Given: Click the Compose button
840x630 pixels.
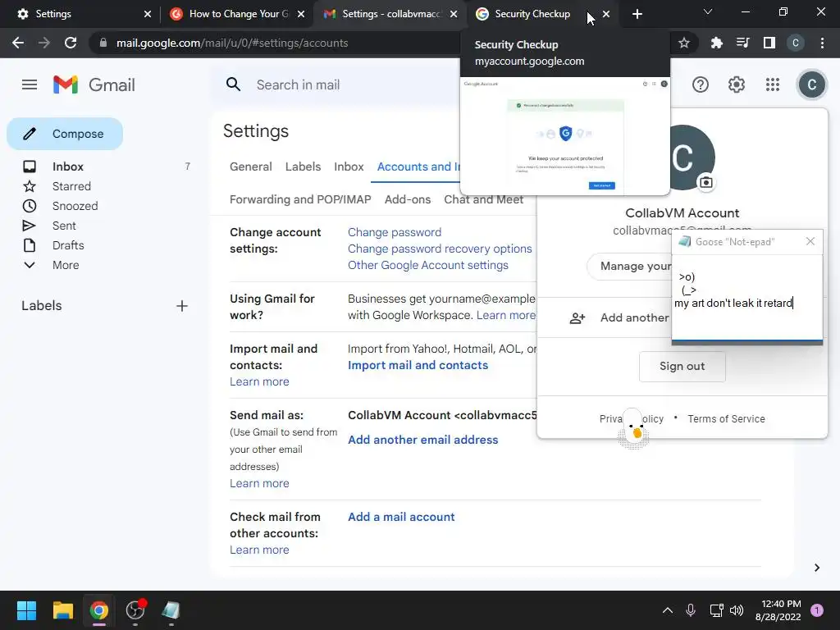Looking at the screenshot, I should point(65,134).
